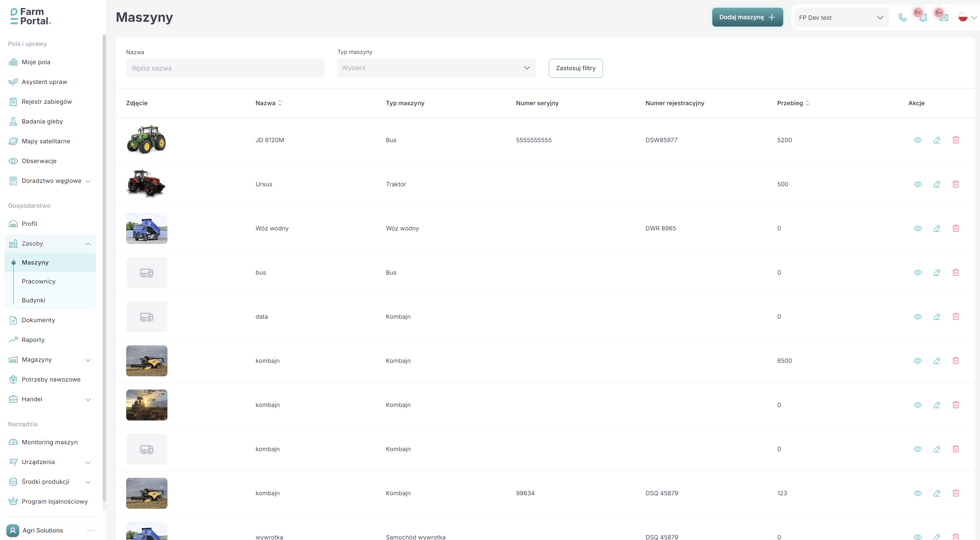
Task: Open Agri Solutions more options dots
Action: [91, 530]
